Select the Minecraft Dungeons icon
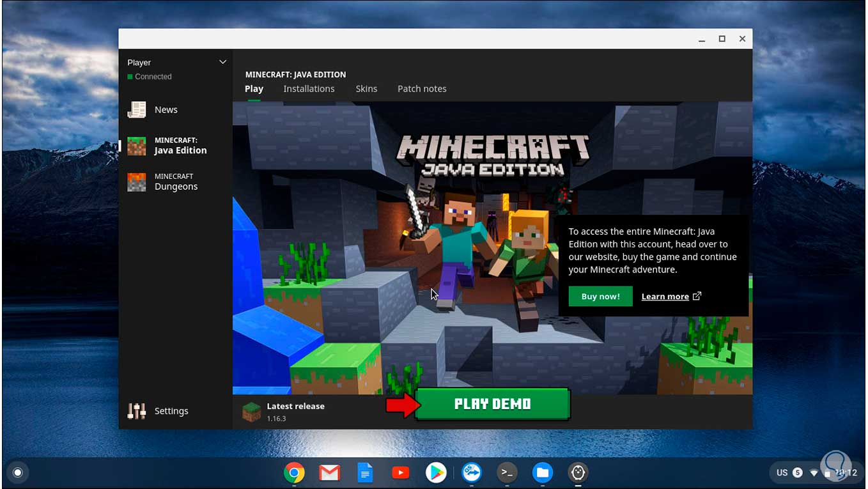The height and width of the screenshot is (489, 868). pyautogui.click(x=137, y=182)
